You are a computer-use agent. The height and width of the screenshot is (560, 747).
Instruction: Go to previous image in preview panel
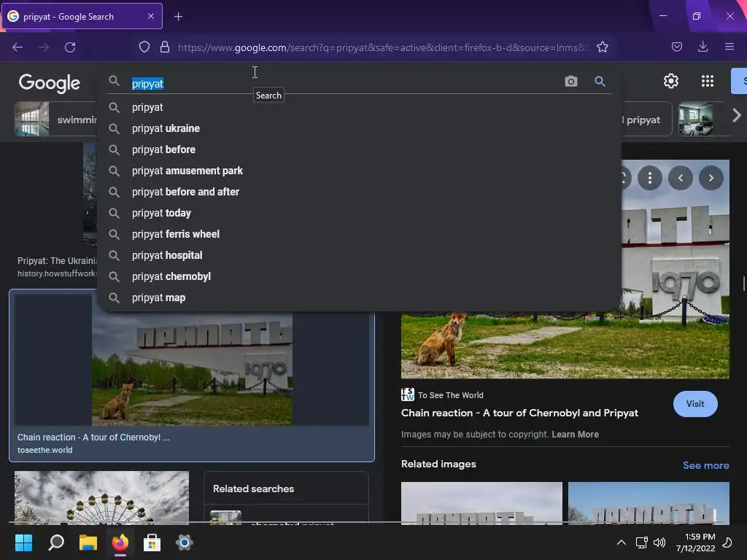(x=681, y=178)
